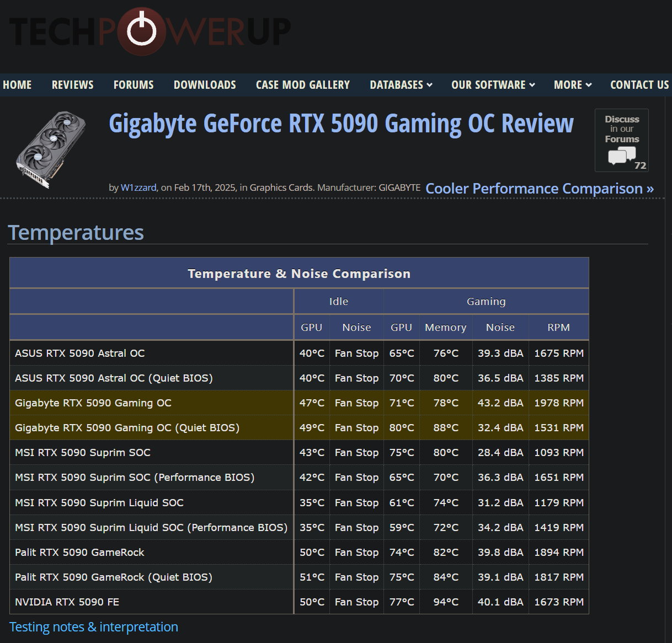Click the 94°C memory temperature cell
Image resolution: width=672 pixels, height=643 pixels.
click(446, 602)
